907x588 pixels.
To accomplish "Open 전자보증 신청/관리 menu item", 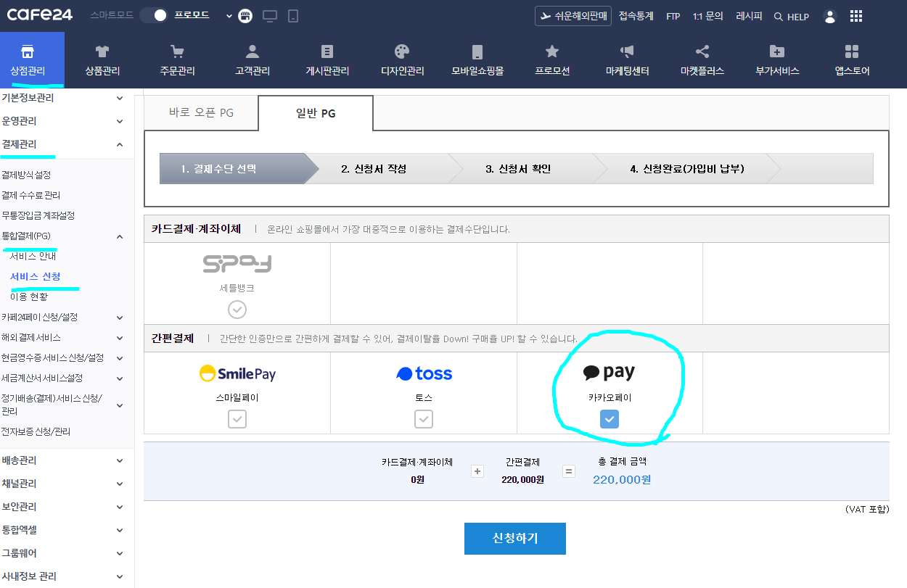I will (36, 431).
